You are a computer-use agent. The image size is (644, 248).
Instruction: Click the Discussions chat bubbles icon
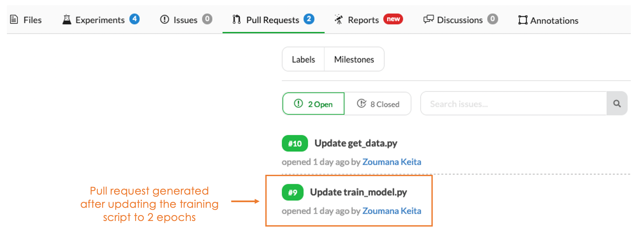click(428, 19)
